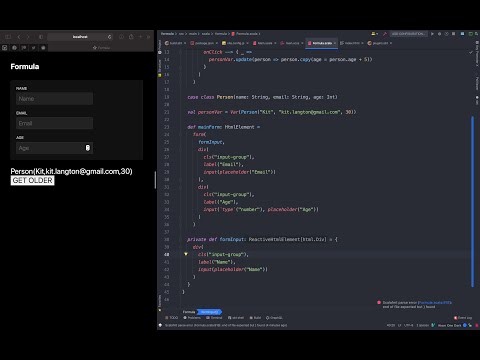Click the build hammer icon in the toolbar
Screen dimensions: 480x360
point(385,34)
